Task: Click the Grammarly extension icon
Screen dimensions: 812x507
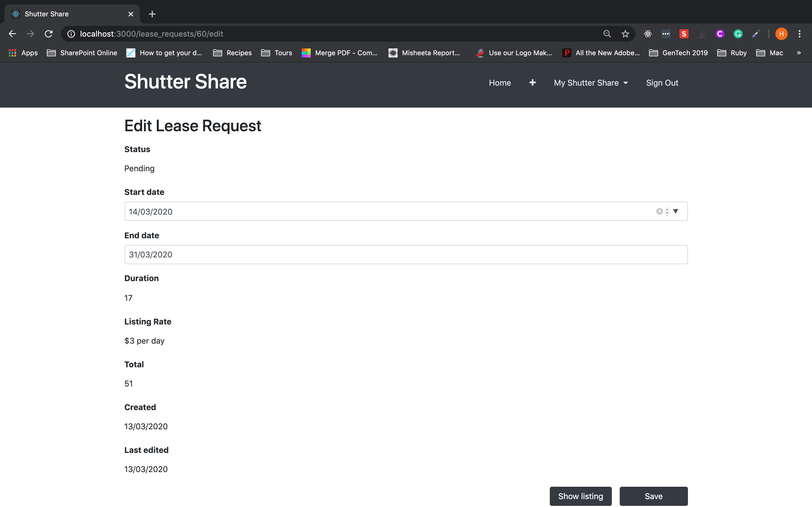Action: (738, 34)
